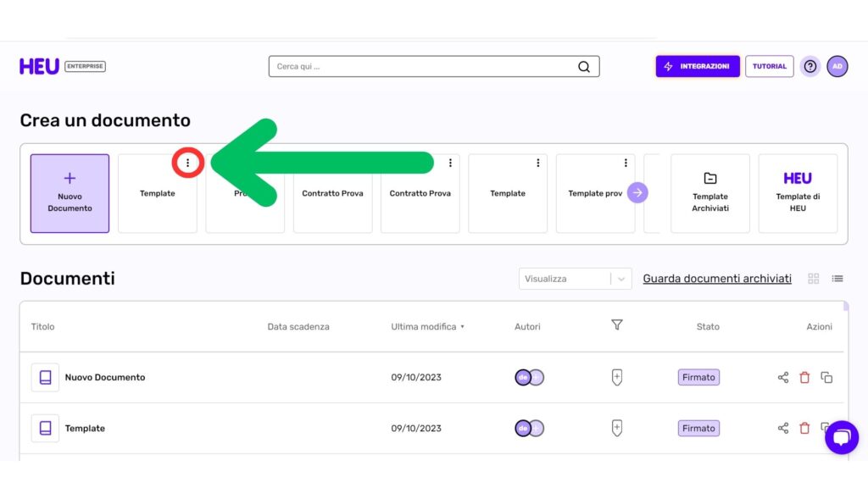
Task: Click Firmato status of Template row
Action: point(698,428)
